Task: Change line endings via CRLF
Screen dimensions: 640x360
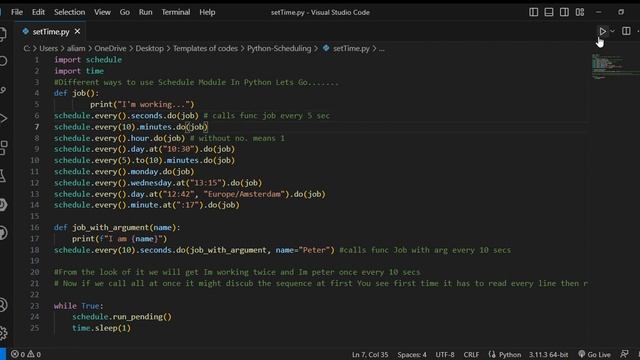Action: coord(471,354)
